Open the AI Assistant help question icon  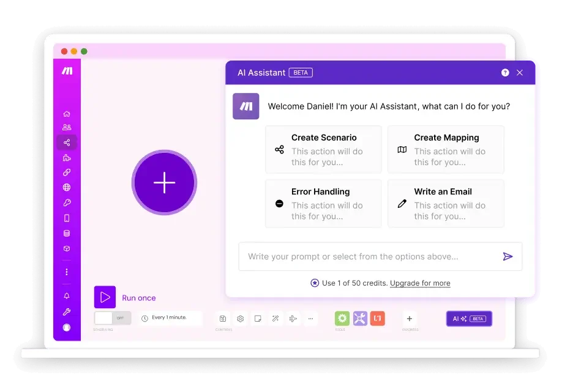click(505, 73)
